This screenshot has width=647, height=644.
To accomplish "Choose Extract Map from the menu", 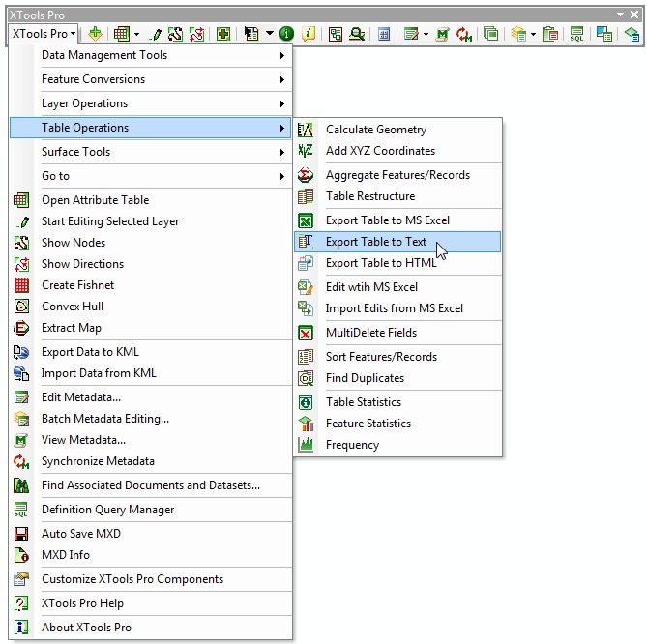I will [151, 328].
